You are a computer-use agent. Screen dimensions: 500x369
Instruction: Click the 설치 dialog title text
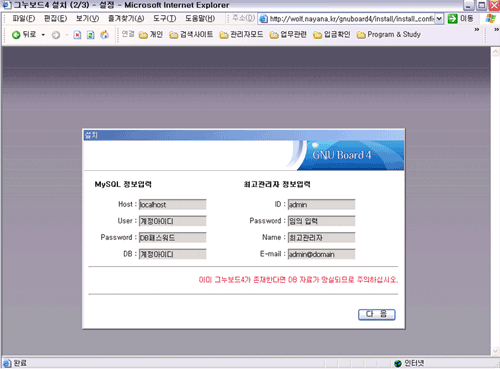91,135
